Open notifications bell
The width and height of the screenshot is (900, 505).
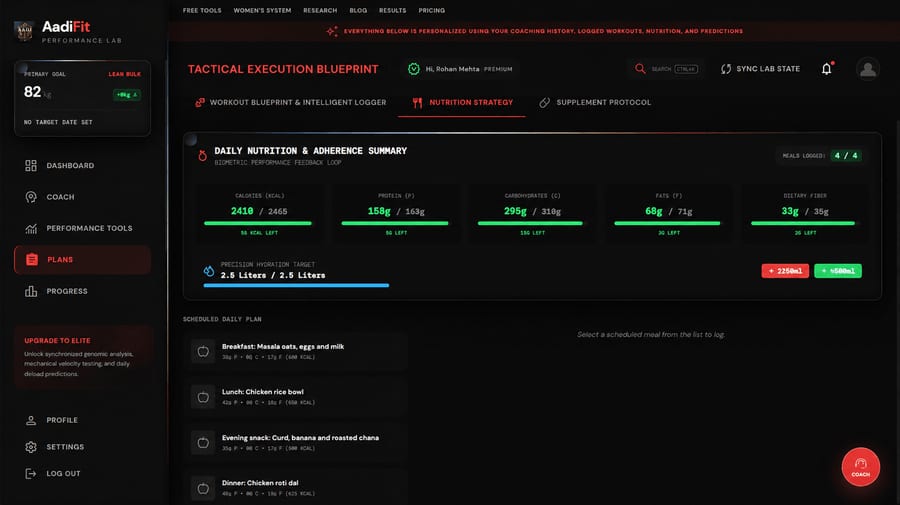point(827,69)
